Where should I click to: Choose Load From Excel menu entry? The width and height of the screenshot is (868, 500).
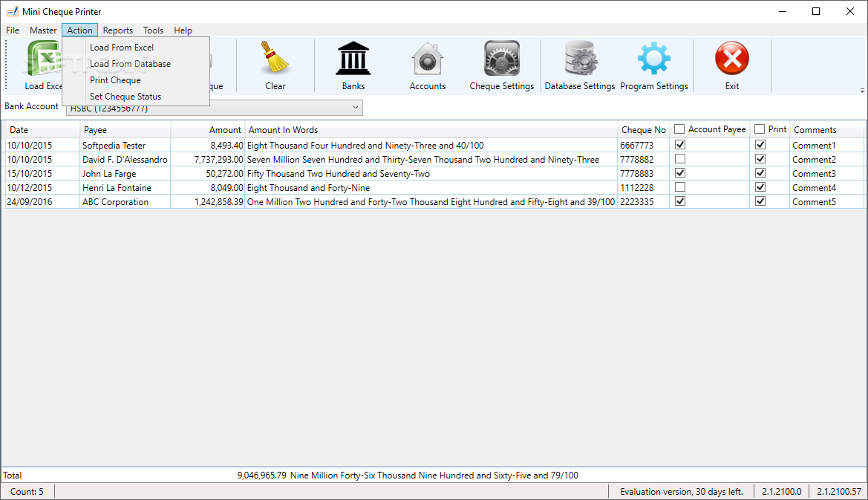point(136,48)
